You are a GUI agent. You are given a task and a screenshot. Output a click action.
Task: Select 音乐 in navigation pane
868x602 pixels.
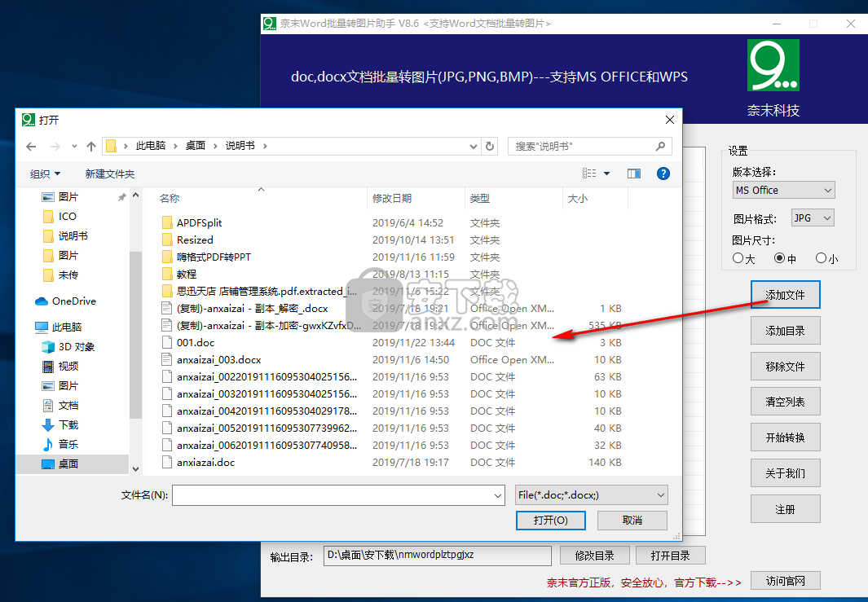[x=68, y=444]
